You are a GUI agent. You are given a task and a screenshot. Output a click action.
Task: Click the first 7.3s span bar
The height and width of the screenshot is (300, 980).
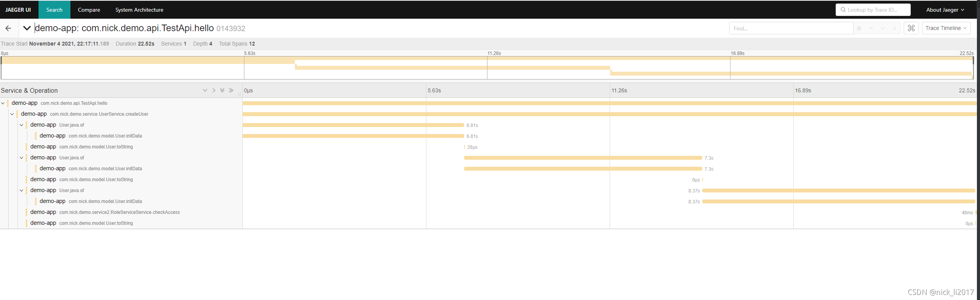coord(583,158)
